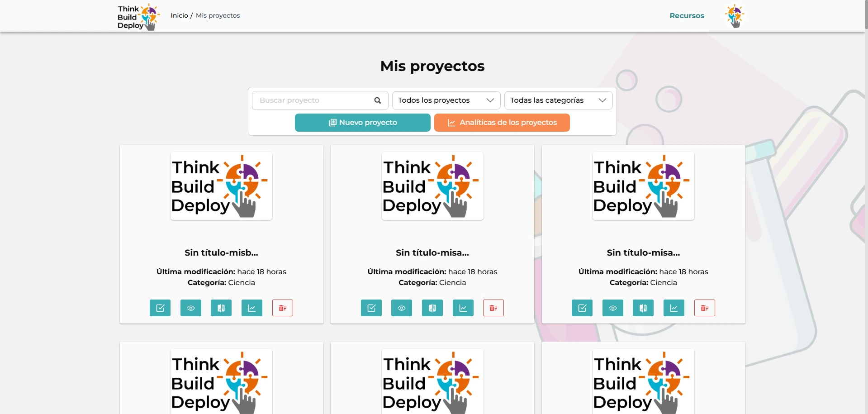Click the search magnifier icon in the search bar

click(378, 100)
